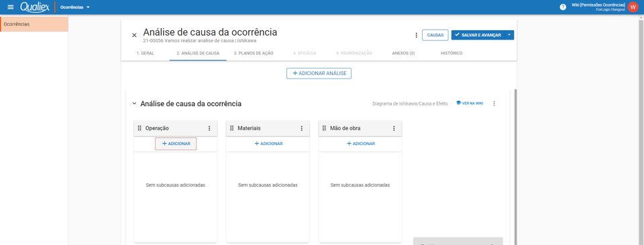Image resolution: width=644 pixels, height=245 pixels.
Task: Open the analysis section three-dot options menu
Action: [x=494, y=103]
